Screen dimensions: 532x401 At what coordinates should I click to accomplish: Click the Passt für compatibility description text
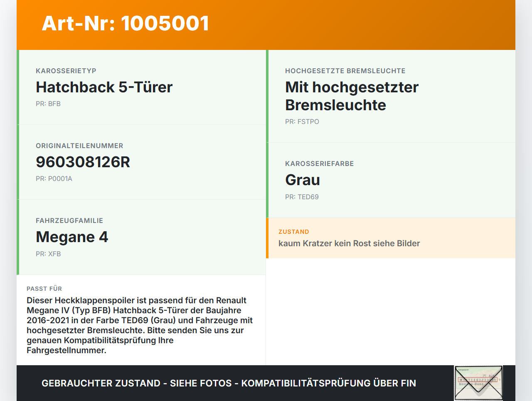point(140,325)
